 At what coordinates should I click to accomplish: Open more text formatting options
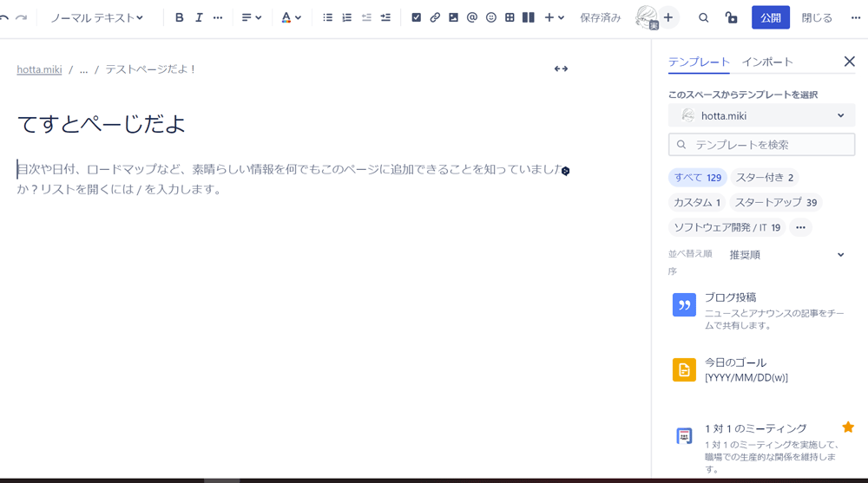tap(218, 17)
